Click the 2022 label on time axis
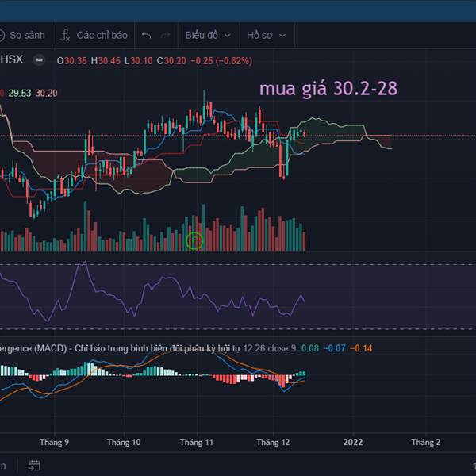Image resolution: width=476 pixels, height=476 pixels. pyautogui.click(x=354, y=442)
